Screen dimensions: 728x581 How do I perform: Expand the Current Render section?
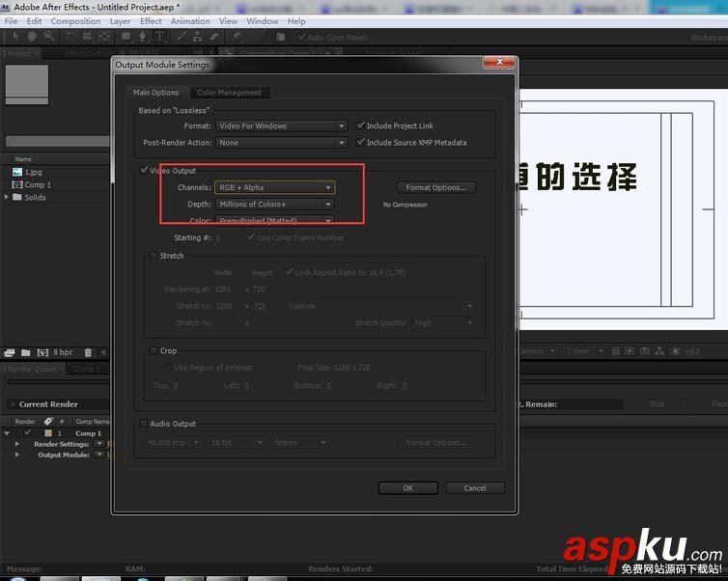click(x=13, y=404)
